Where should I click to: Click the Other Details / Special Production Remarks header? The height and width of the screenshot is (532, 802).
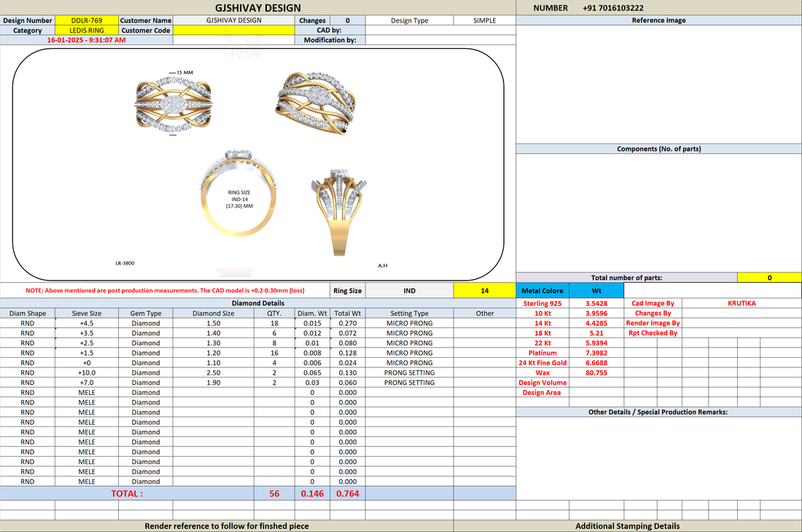point(659,412)
